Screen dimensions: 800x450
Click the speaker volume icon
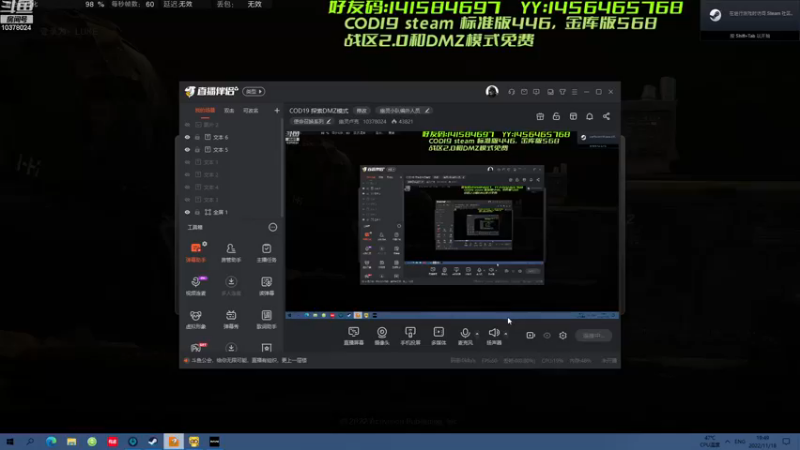coord(493,333)
